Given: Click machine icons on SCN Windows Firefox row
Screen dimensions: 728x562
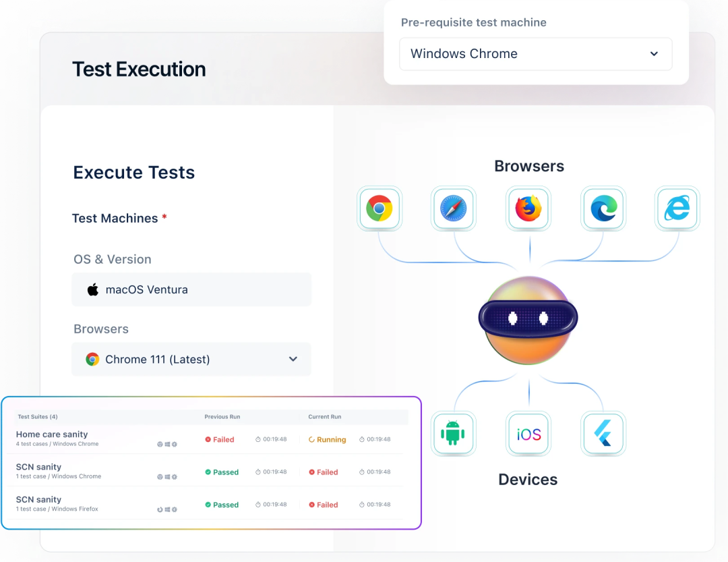Looking at the screenshot, I should point(167,509).
